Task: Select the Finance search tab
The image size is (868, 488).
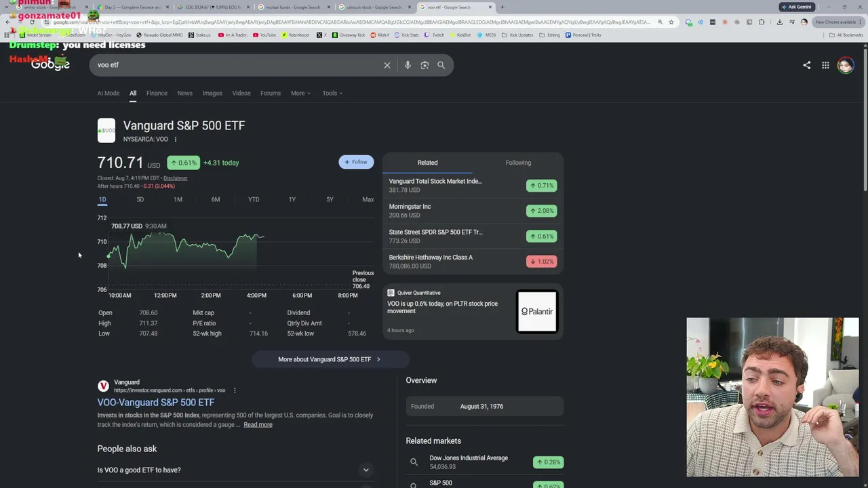Action: 157,94
